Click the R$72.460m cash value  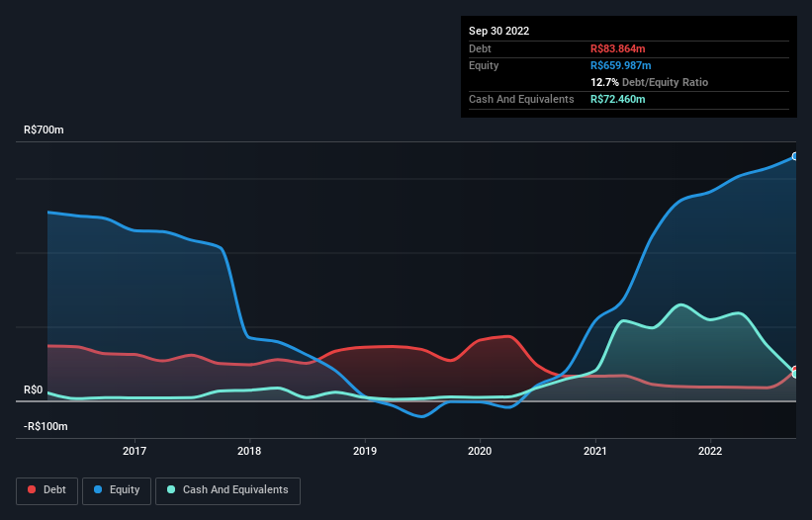tap(618, 99)
